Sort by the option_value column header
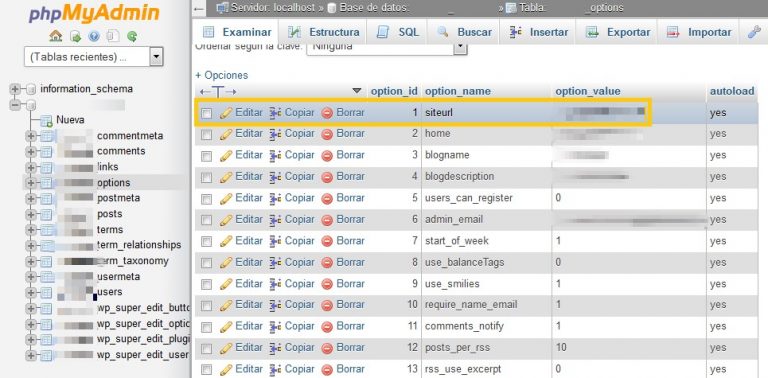 [588, 92]
